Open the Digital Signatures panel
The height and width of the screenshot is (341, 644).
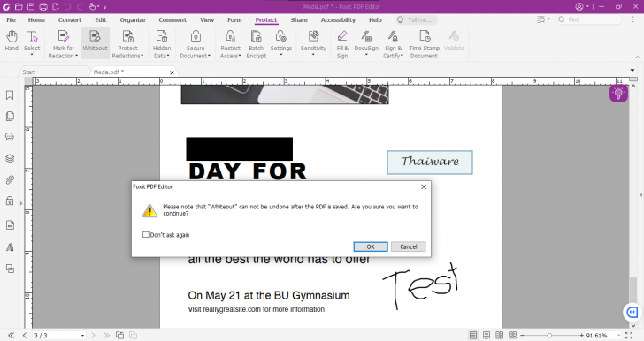[x=10, y=247]
